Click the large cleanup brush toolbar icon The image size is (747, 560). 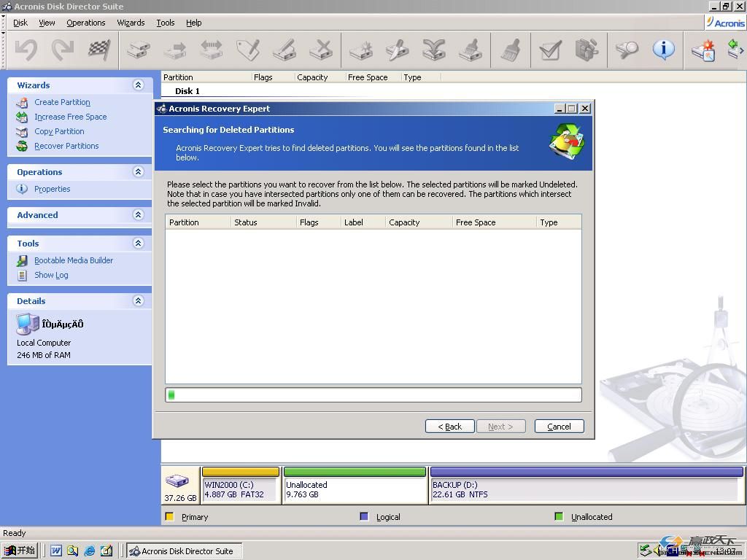coord(510,50)
